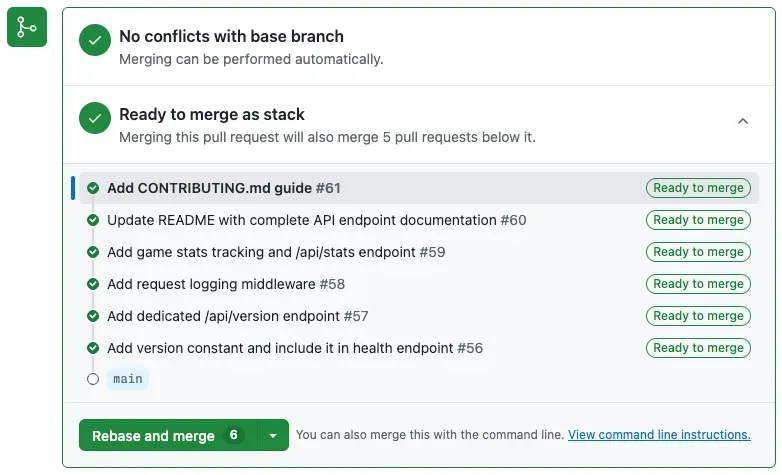Click the main branch label
782x475 pixels.
(x=127, y=379)
